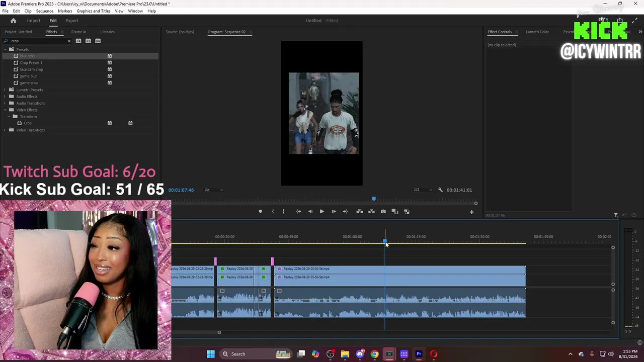644x362 pixels.
Task: Open Google Chrome from the taskbar
Action: pos(374,354)
